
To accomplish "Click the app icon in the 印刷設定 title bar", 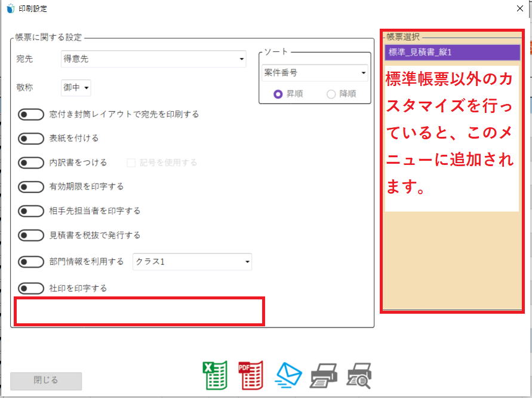I will pos(11,8).
